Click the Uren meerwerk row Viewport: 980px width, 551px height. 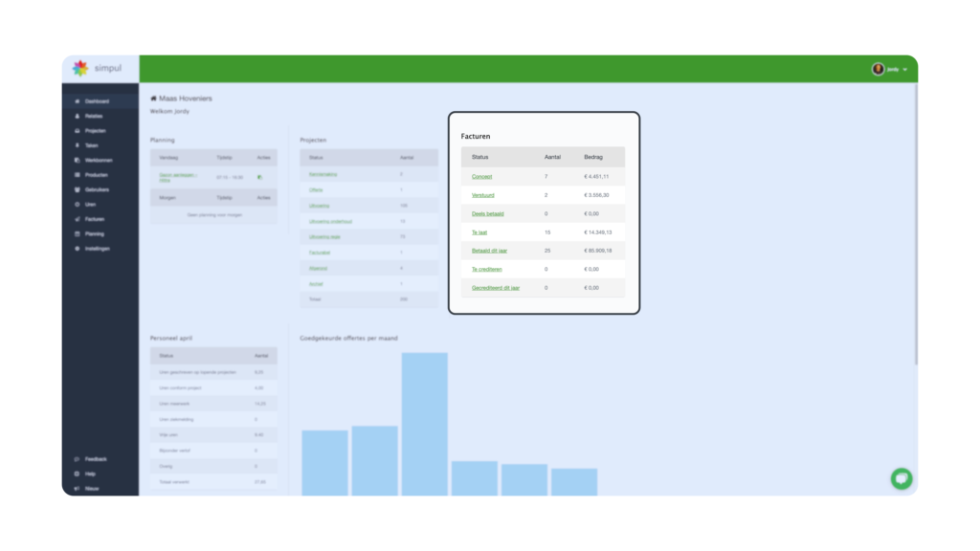(213, 404)
